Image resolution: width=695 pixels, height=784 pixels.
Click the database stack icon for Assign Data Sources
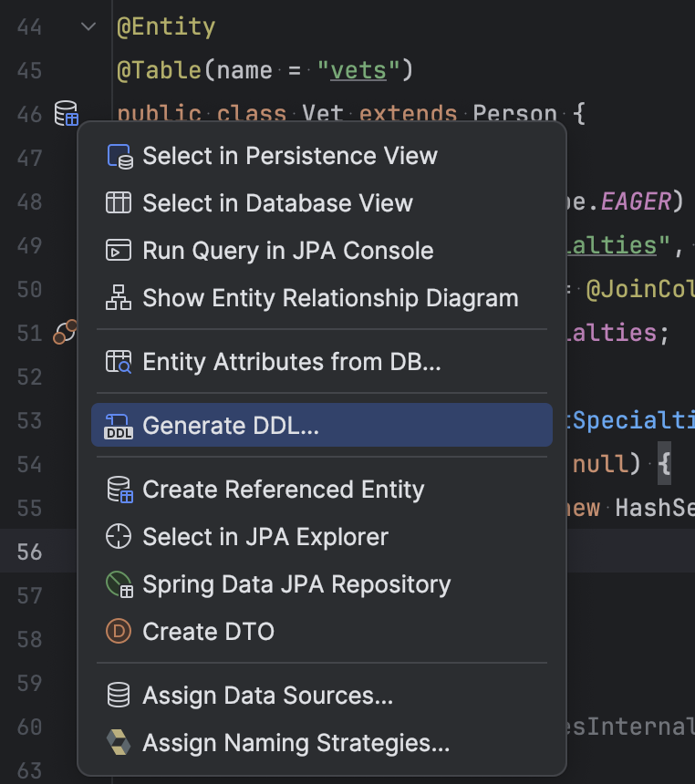pyautogui.click(x=119, y=695)
